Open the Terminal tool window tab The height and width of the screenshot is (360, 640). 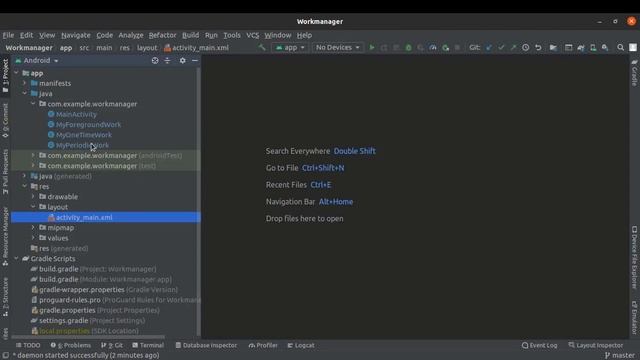click(148, 345)
